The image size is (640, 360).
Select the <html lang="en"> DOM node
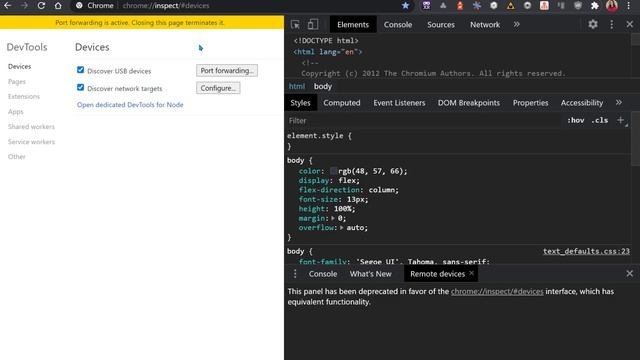point(327,52)
